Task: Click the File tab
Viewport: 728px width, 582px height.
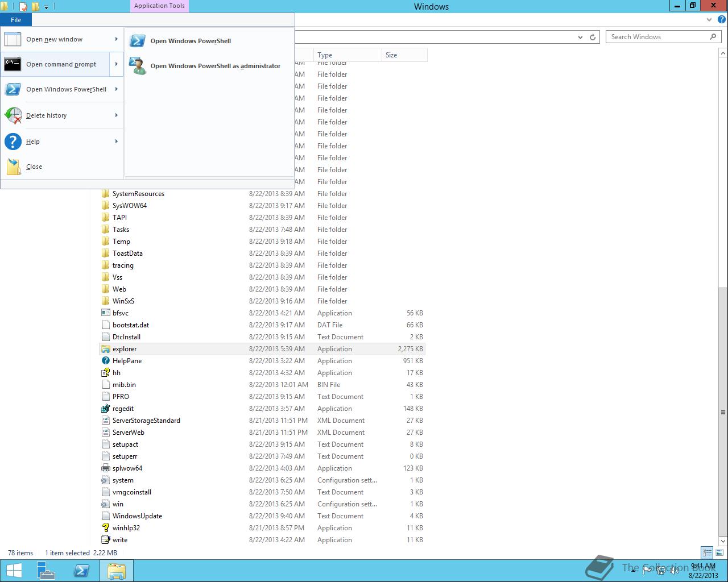Action: [x=16, y=20]
